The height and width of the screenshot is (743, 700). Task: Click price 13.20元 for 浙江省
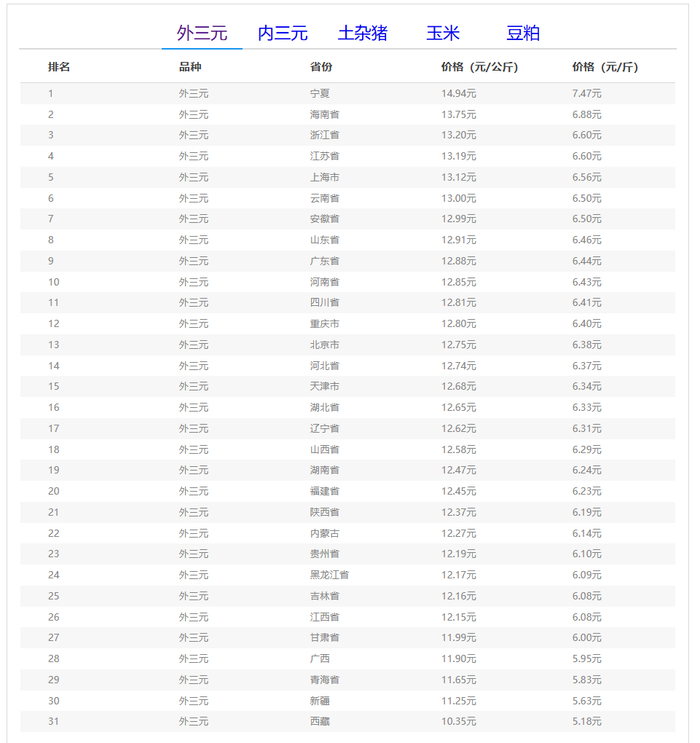point(459,135)
